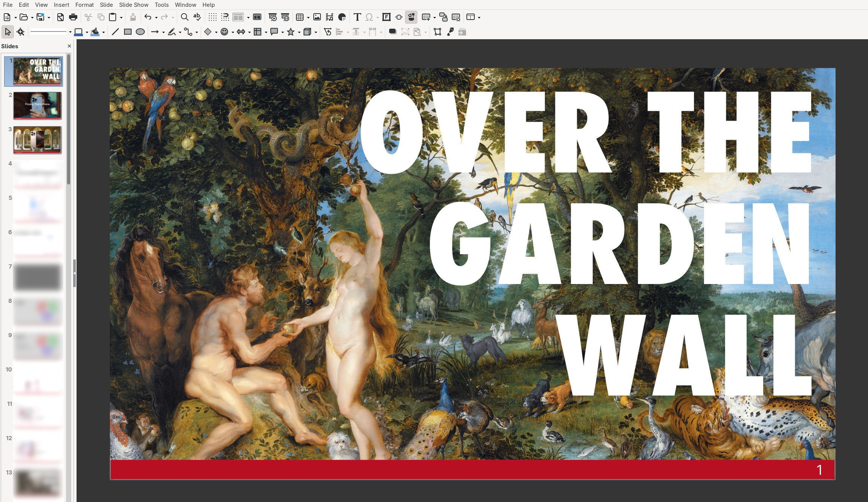868x502 pixels.
Task: Open the Tools menu
Action: click(x=162, y=5)
